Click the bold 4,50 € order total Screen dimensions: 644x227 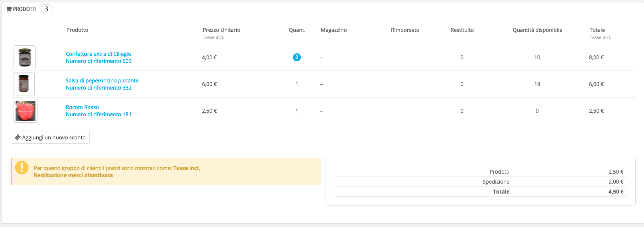pyautogui.click(x=616, y=192)
